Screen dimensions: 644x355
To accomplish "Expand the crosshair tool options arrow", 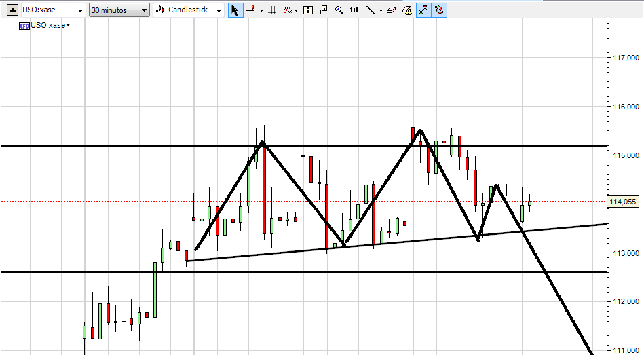I will point(262,10).
